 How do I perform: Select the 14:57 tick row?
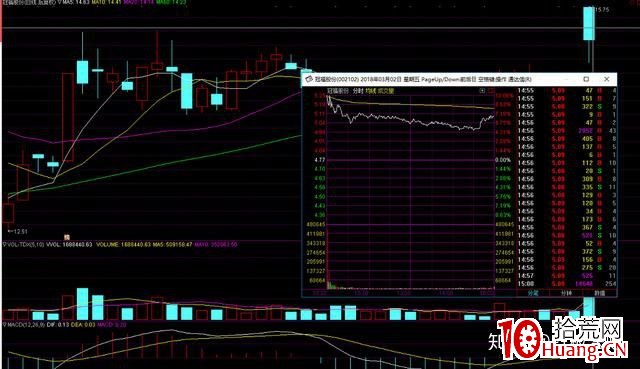coord(567,276)
